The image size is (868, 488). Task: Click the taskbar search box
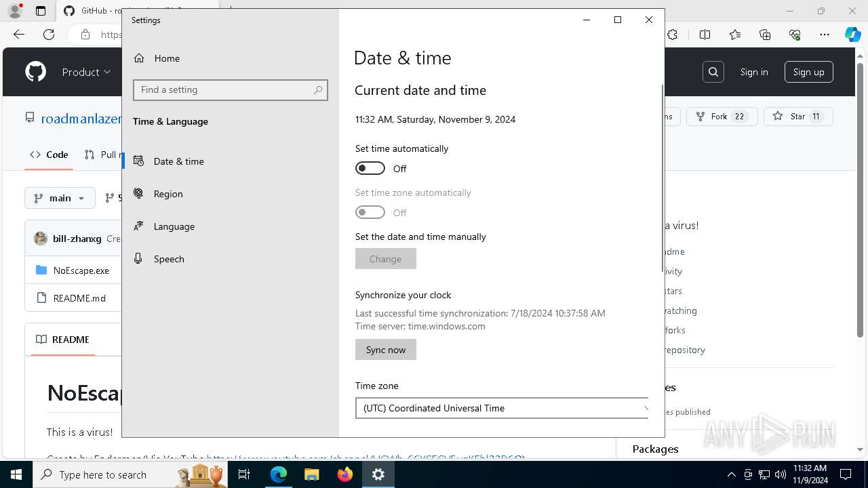tap(132, 474)
